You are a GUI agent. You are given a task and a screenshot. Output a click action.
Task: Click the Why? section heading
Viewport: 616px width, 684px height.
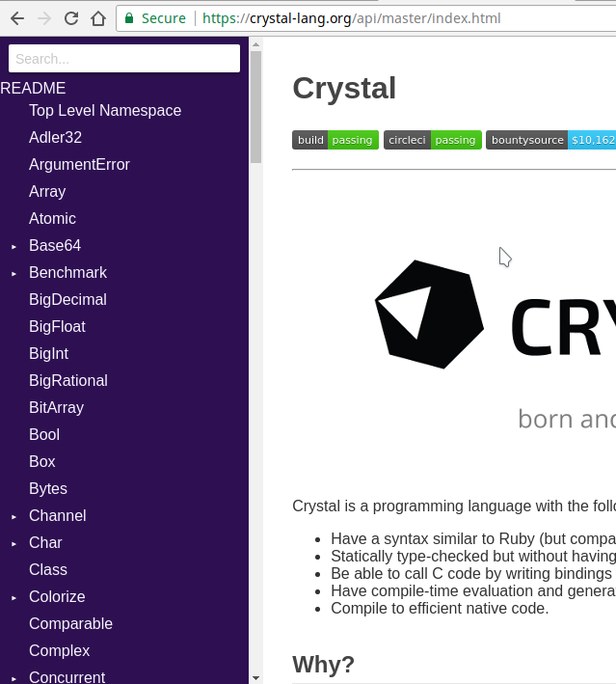[324, 665]
